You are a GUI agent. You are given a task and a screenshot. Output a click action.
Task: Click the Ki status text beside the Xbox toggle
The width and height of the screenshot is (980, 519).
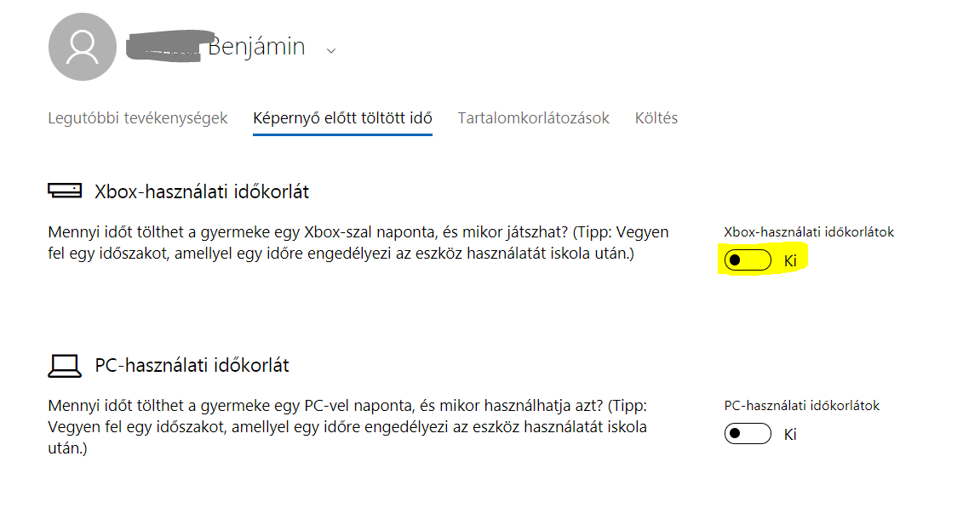[x=790, y=260]
